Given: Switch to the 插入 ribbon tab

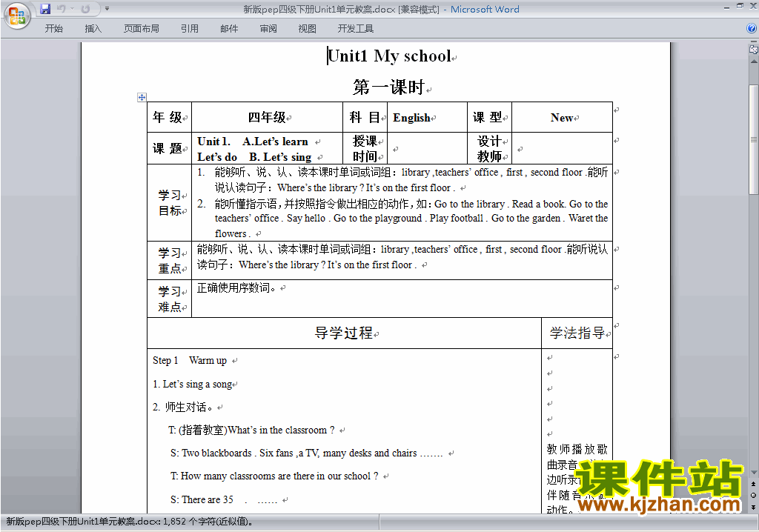Looking at the screenshot, I should tap(93, 29).
